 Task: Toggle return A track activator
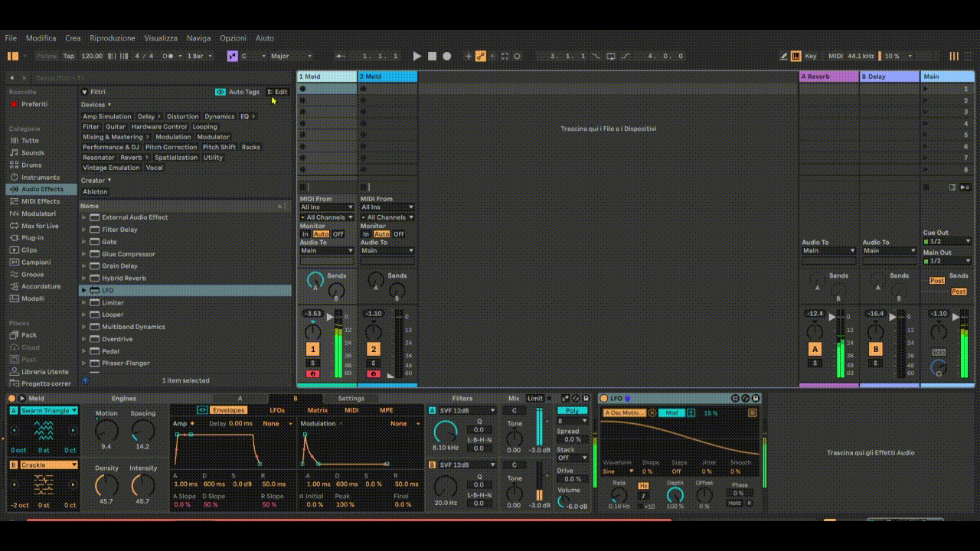tap(815, 349)
